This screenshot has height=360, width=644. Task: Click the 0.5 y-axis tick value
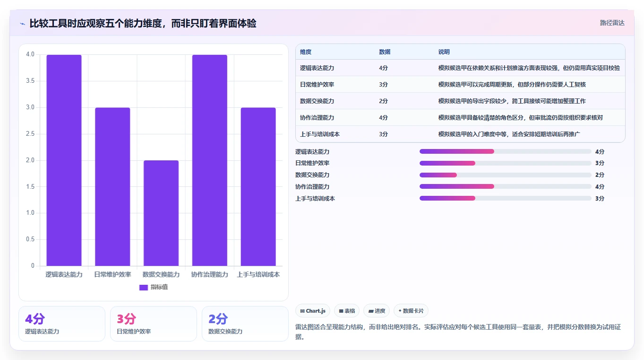point(30,239)
